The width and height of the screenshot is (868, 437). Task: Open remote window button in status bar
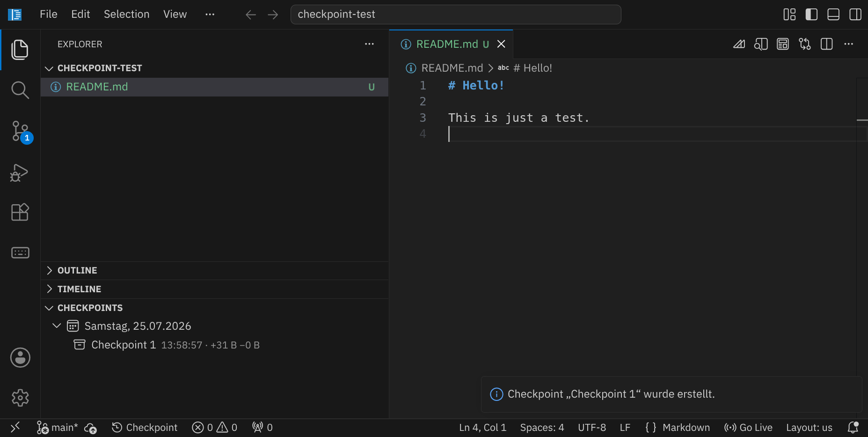point(15,428)
